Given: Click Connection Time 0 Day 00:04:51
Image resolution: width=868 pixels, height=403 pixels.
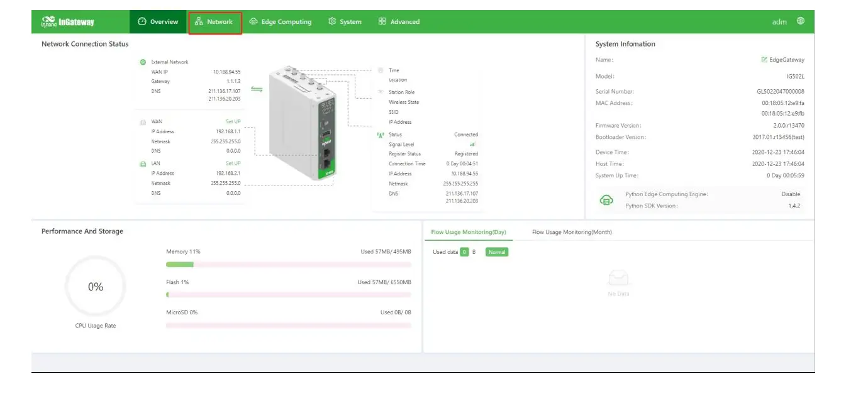Looking at the screenshot, I should [462, 164].
